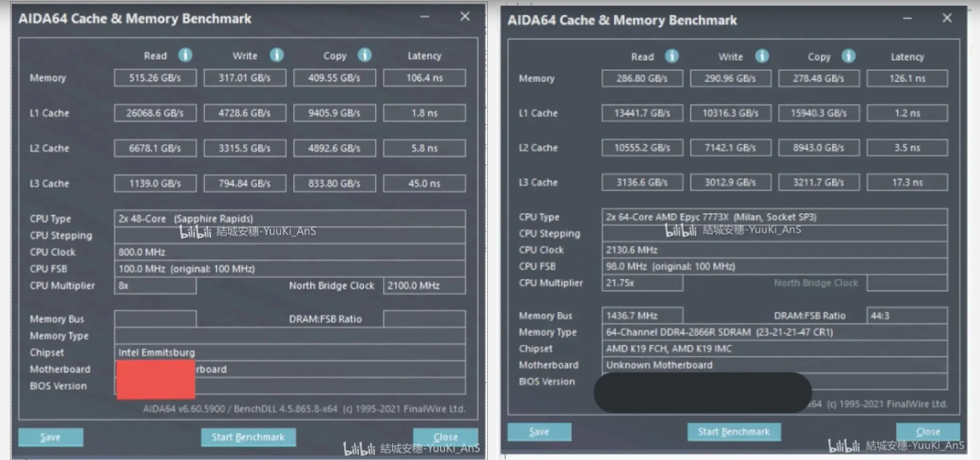The height and width of the screenshot is (460, 980).
Task: Select L1 cache write 10316.3 GB/s
Action: click(x=731, y=113)
